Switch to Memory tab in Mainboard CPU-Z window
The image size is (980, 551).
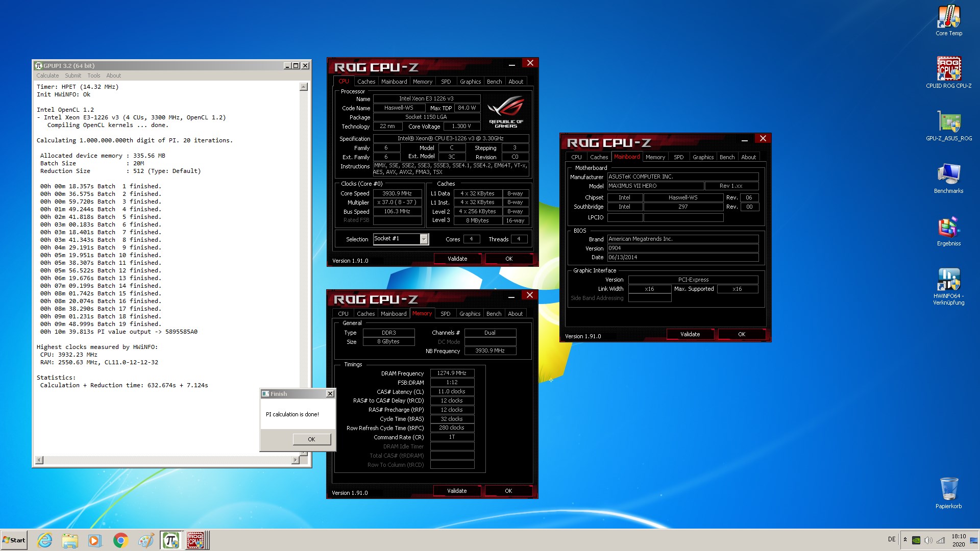[x=655, y=157]
